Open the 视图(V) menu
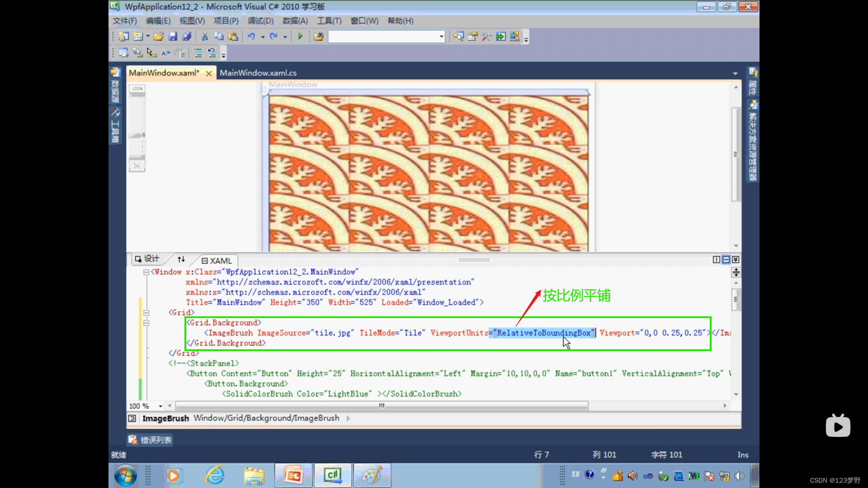The width and height of the screenshot is (868, 488). point(192,21)
